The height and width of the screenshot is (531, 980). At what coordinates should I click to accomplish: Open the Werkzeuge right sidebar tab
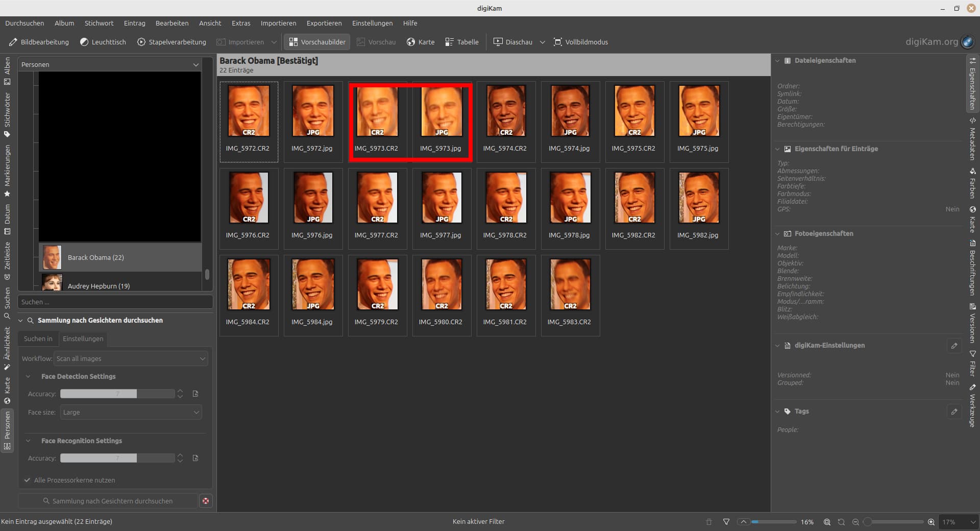(972, 405)
